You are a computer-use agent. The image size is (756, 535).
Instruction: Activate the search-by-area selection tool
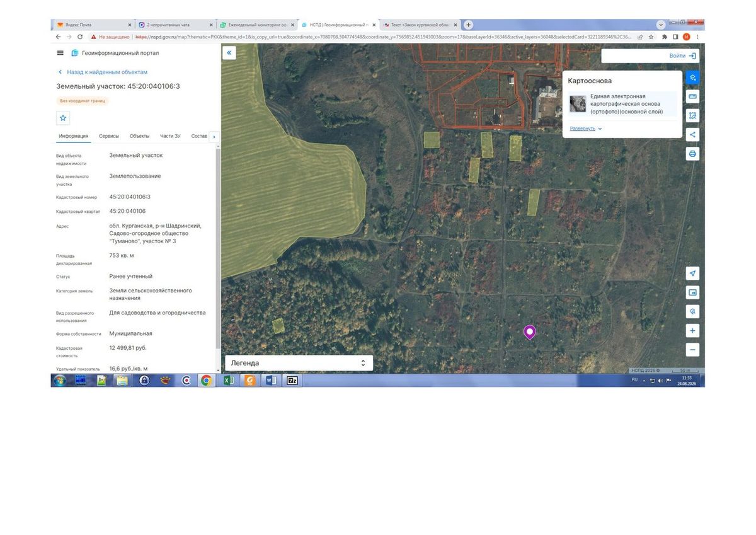pos(692,116)
